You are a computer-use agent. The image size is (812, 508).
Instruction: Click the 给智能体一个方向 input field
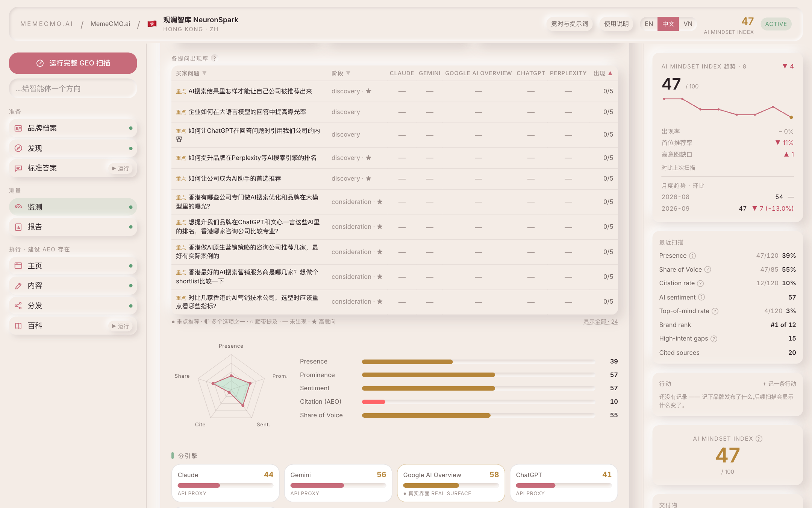(x=73, y=88)
